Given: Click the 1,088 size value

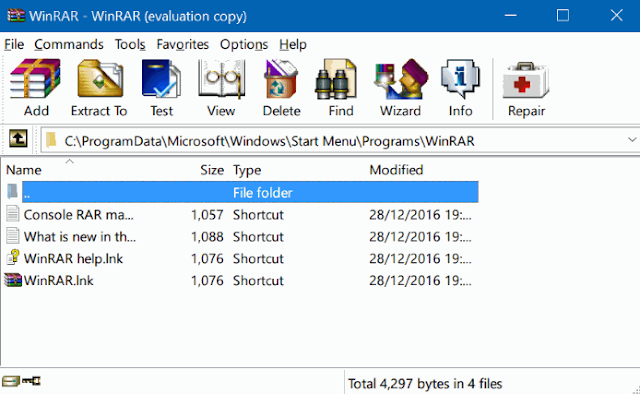Looking at the screenshot, I should click(207, 236).
